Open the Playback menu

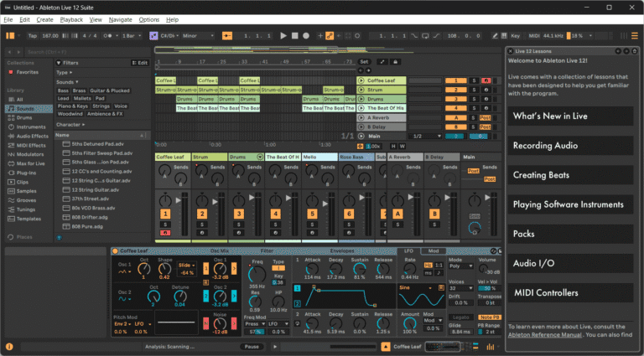[71, 20]
